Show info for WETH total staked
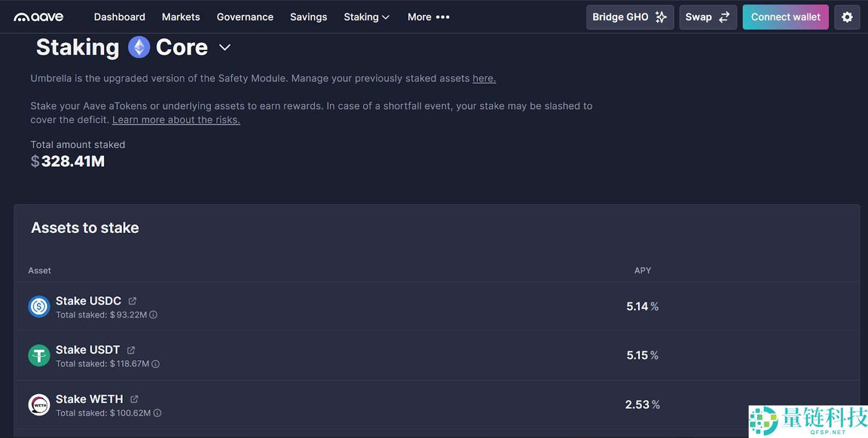 coord(157,413)
